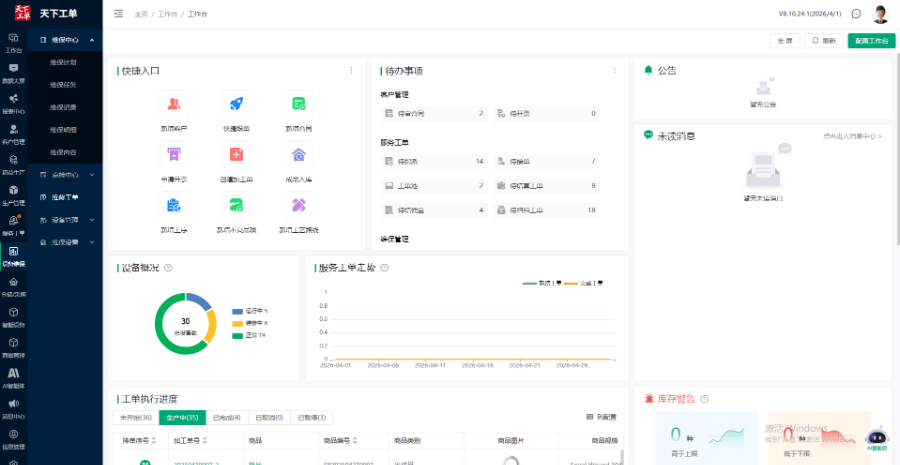Click the 成品入库 house quick entry icon
The height and width of the screenshot is (465, 900).
pyautogui.click(x=298, y=154)
